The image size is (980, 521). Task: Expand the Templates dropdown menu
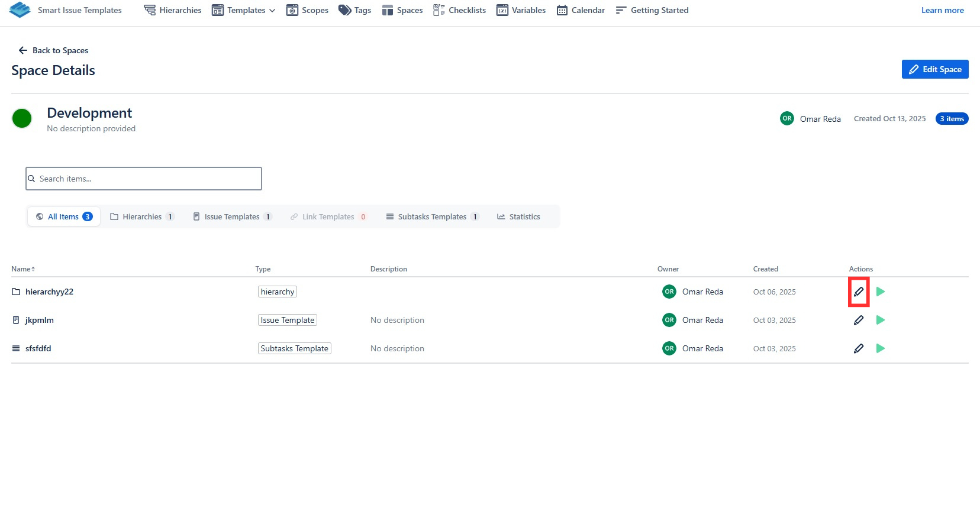pyautogui.click(x=244, y=10)
